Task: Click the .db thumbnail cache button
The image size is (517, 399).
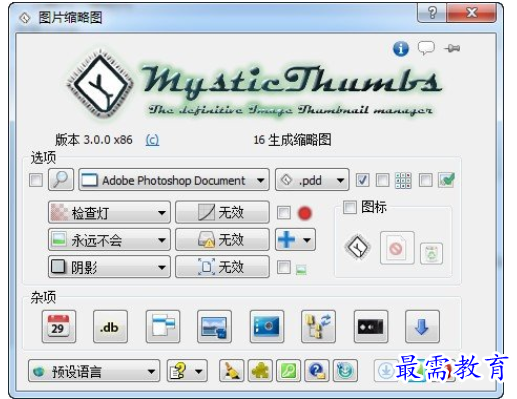Action: [110, 327]
